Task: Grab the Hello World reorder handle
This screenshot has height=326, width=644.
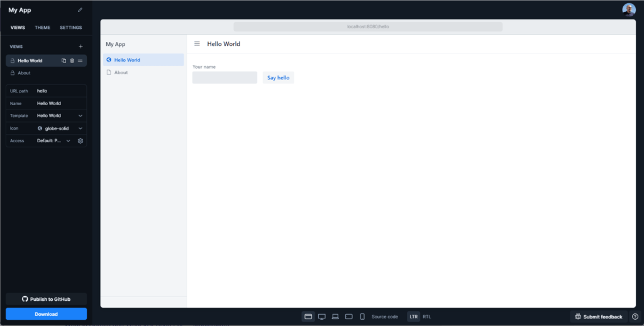Action: tap(80, 60)
